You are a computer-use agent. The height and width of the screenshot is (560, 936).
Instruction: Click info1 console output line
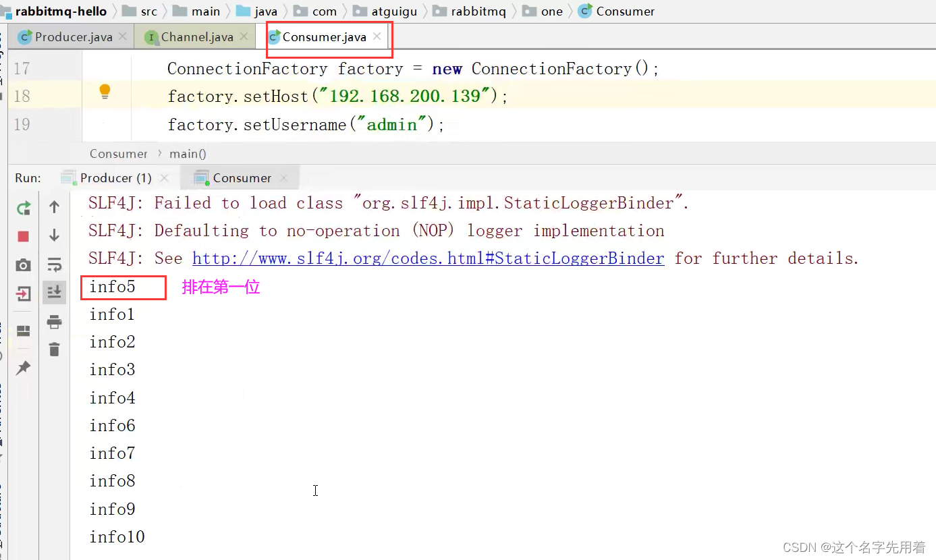click(x=112, y=314)
